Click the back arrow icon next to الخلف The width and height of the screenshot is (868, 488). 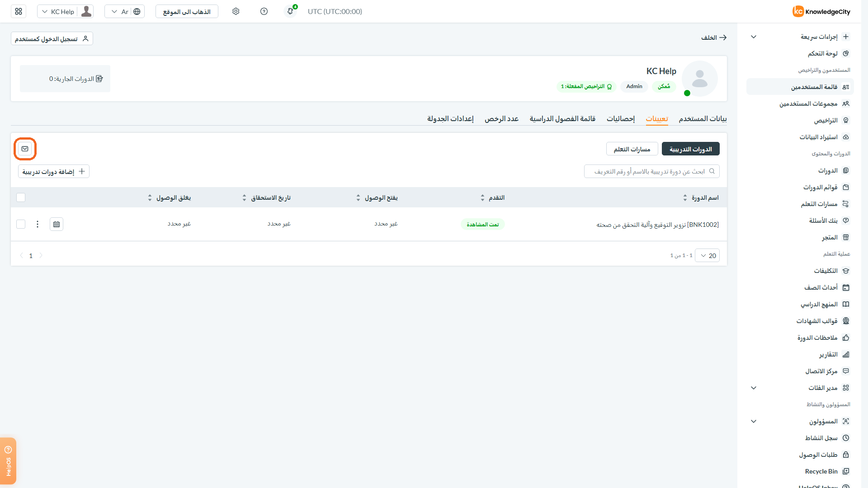(723, 38)
